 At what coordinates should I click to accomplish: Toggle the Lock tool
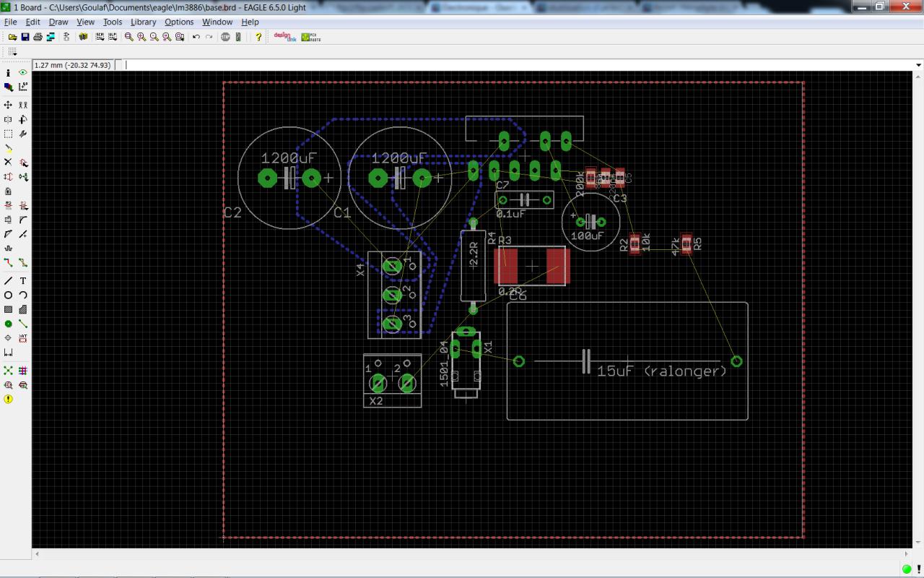(8, 191)
